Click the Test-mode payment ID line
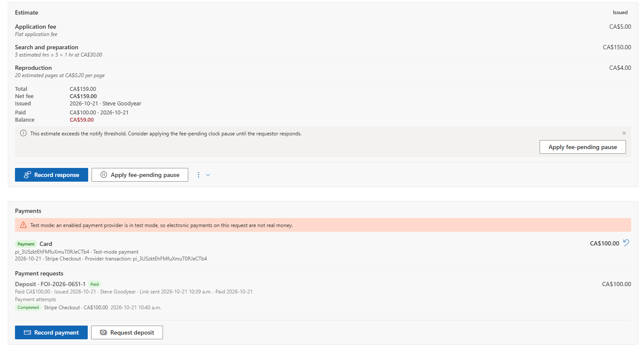Image resolution: width=644 pixels, height=347 pixels. [x=77, y=252]
